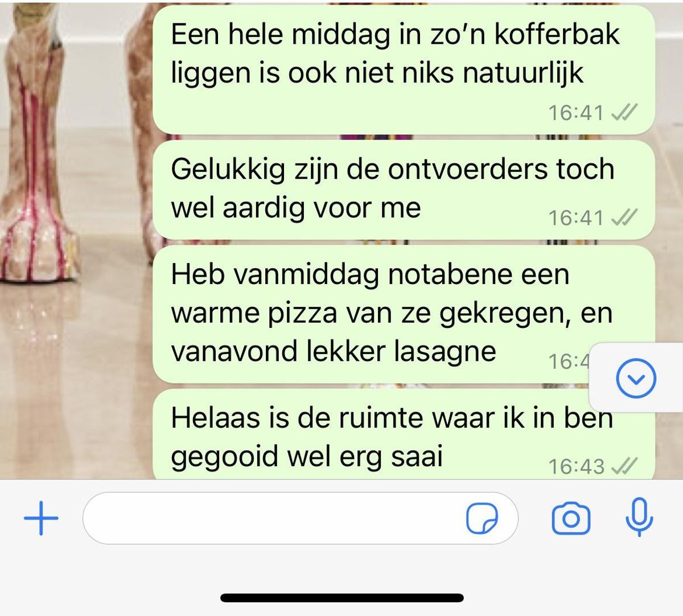This screenshot has width=683, height=616.
Task: Open the attachment menu with plus icon
Action: (x=41, y=519)
